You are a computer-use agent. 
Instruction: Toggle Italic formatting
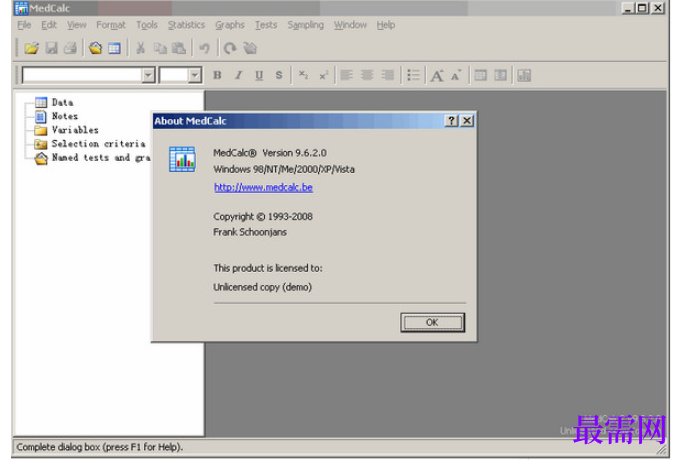click(x=238, y=76)
